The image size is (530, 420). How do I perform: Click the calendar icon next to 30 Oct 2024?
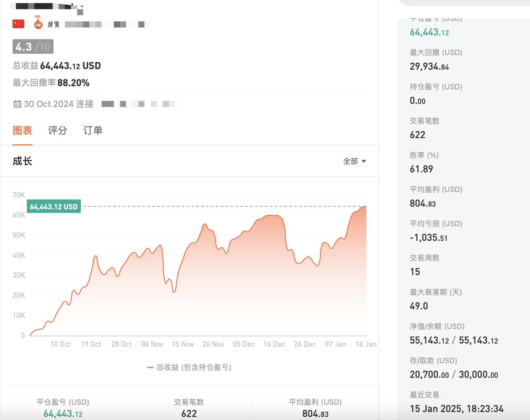tap(17, 104)
